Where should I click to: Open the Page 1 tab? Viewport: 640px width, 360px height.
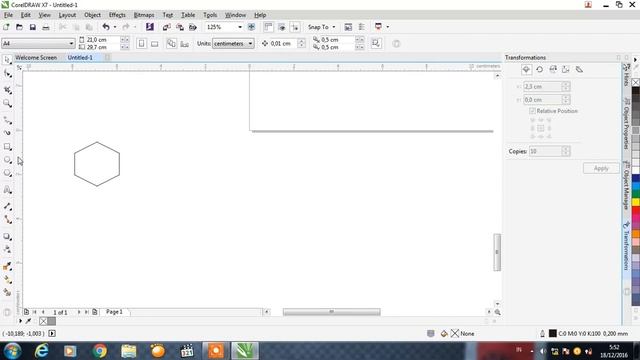[x=114, y=312]
